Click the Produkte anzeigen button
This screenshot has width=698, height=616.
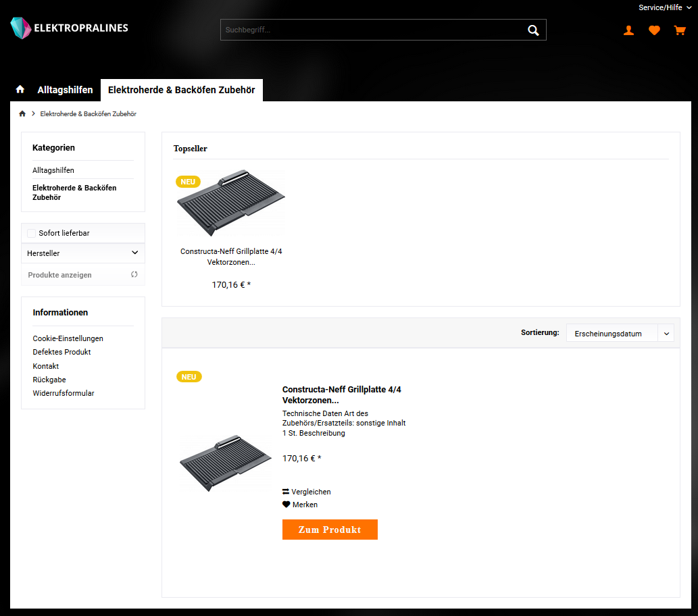[83, 275]
